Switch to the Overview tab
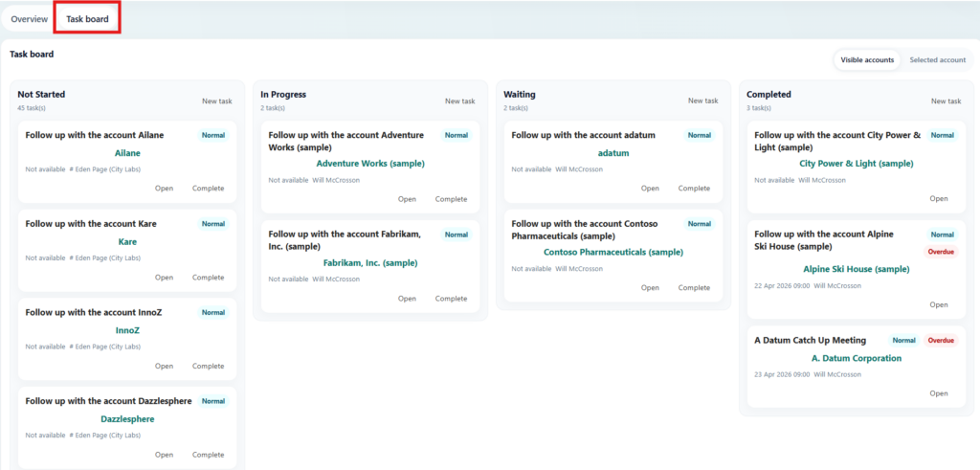980x470 pixels. pos(30,19)
